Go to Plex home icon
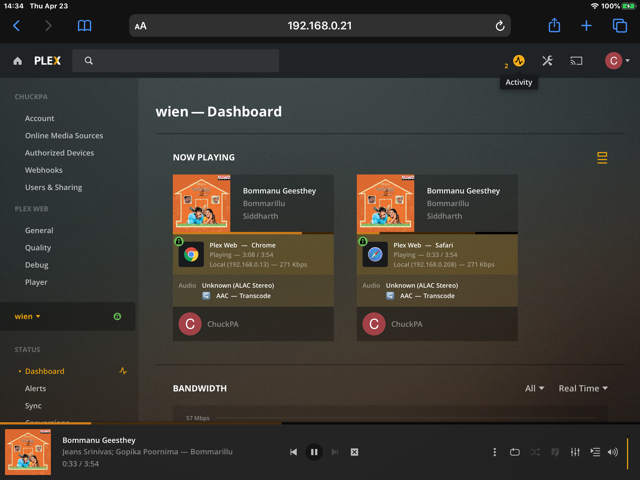This screenshot has height=480, width=640. click(18, 61)
